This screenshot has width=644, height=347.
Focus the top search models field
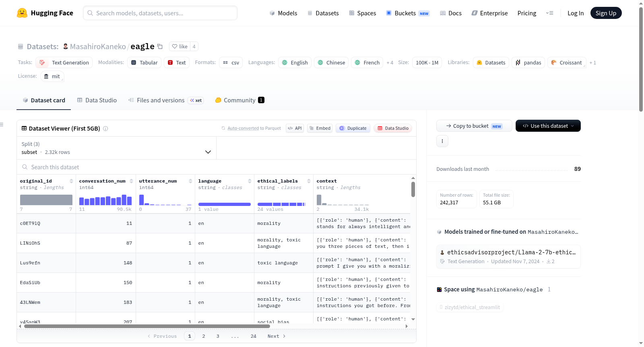(x=160, y=13)
